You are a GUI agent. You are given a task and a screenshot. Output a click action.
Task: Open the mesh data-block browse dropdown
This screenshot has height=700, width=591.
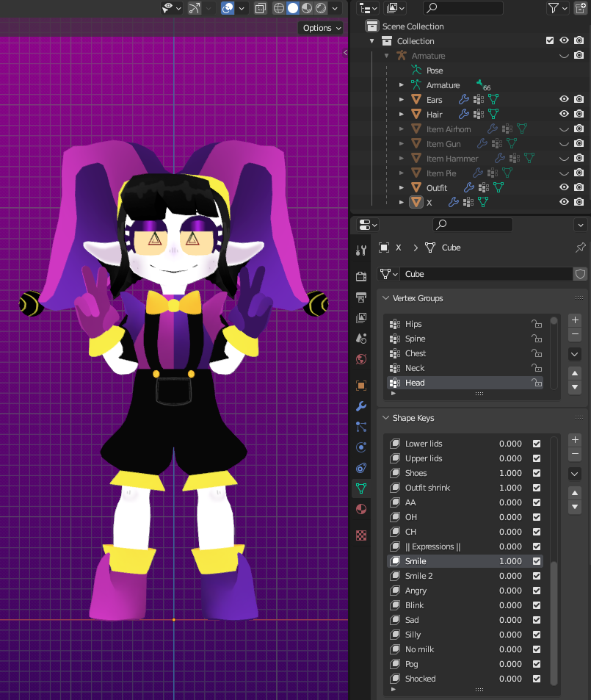pos(388,274)
